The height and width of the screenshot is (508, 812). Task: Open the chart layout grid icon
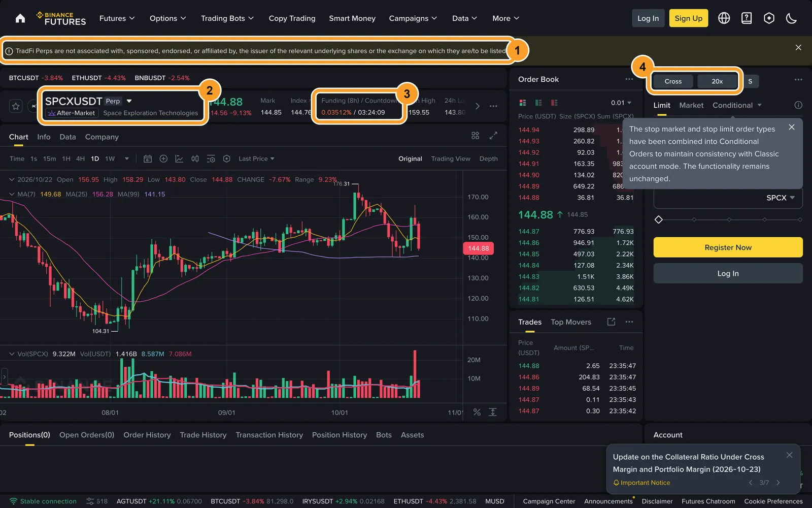475,136
